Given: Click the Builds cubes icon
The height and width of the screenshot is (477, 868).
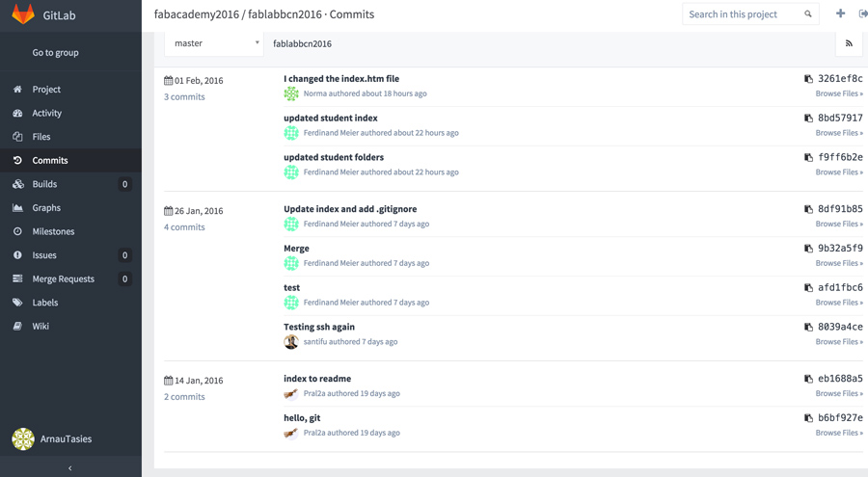Looking at the screenshot, I should pyautogui.click(x=17, y=184).
